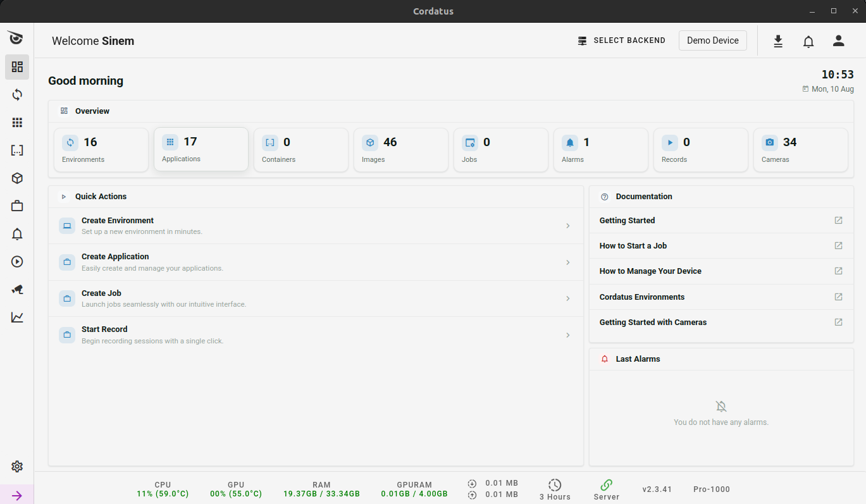Click chevron on Create Application row
Viewport: 866px width, 504px height.
pyautogui.click(x=568, y=262)
